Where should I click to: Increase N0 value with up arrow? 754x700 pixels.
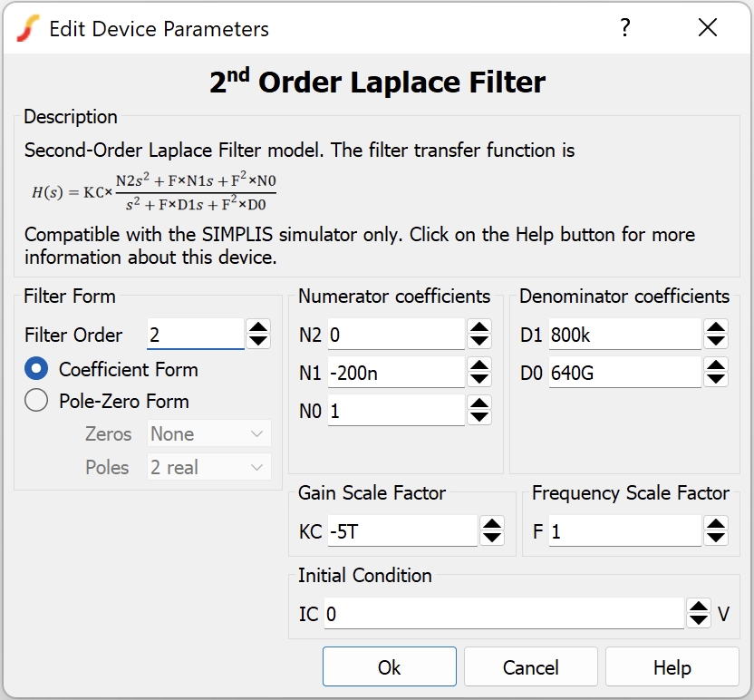pyautogui.click(x=479, y=403)
